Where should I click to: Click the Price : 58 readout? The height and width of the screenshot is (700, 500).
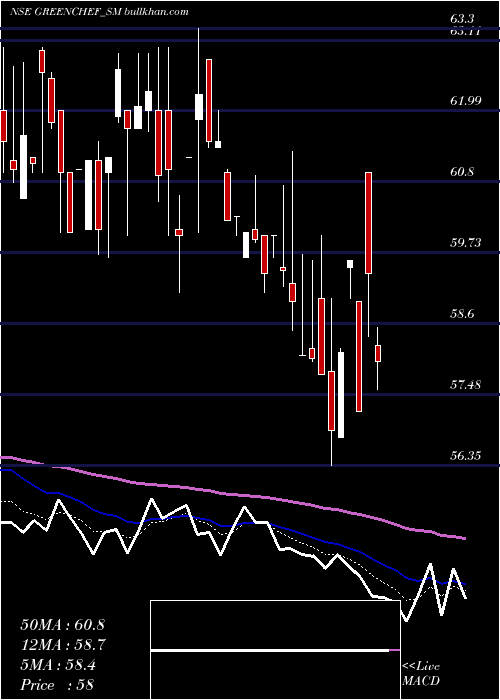tap(57, 684)
